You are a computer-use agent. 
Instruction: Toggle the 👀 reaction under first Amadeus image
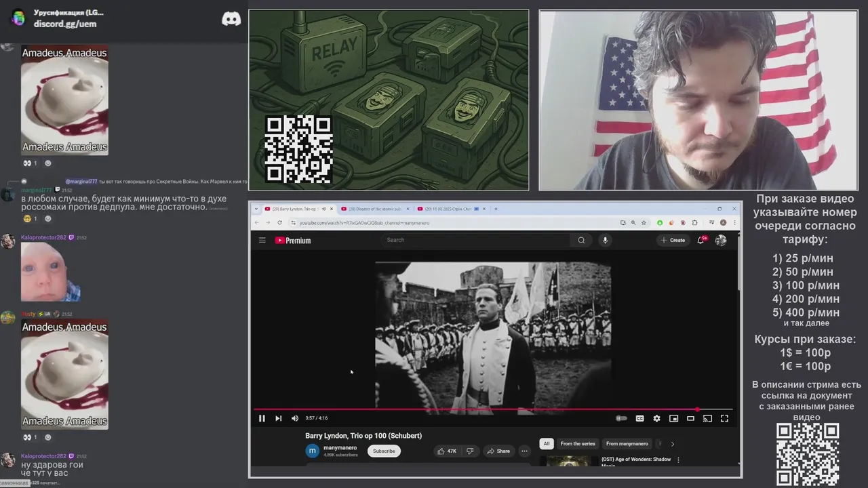point(30,163)
